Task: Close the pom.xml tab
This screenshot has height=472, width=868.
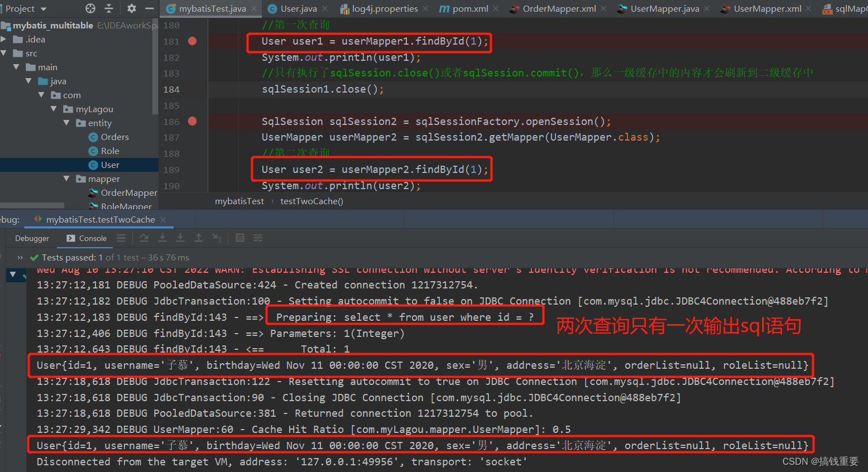Action: [496, 8]
